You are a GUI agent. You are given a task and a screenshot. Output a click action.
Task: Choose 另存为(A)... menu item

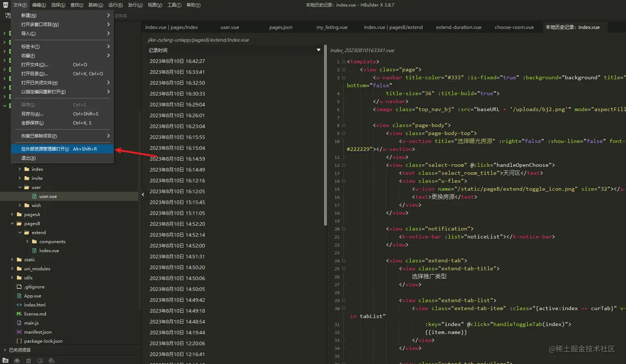tap(63, 114)
